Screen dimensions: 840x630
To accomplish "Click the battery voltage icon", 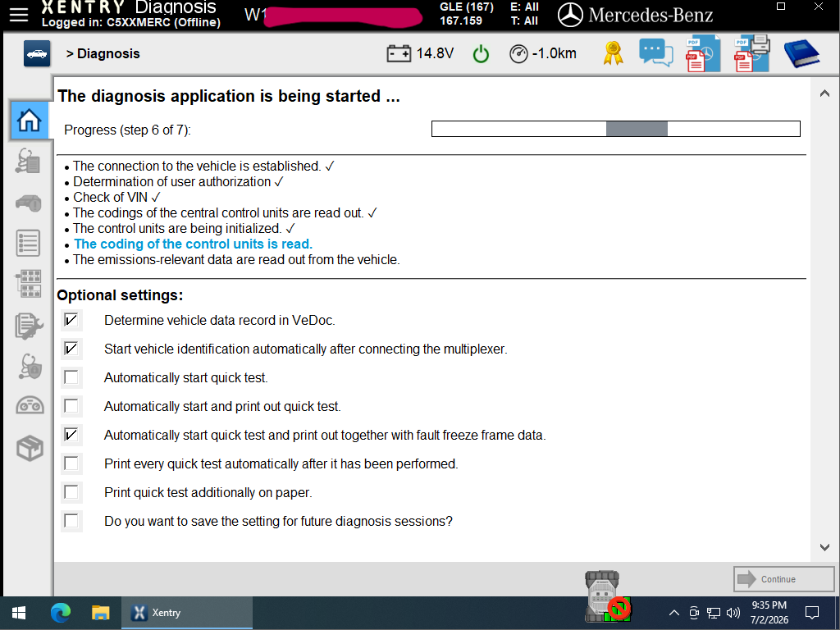I will [399, 53].
